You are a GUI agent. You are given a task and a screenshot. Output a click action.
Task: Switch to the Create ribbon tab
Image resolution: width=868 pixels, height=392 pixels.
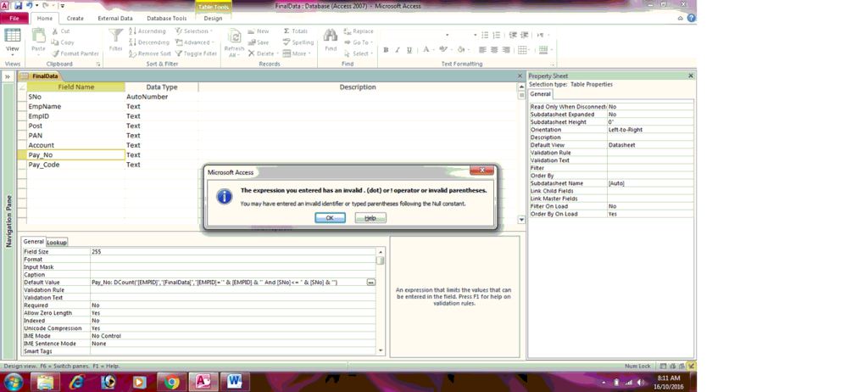coord(75,19)
